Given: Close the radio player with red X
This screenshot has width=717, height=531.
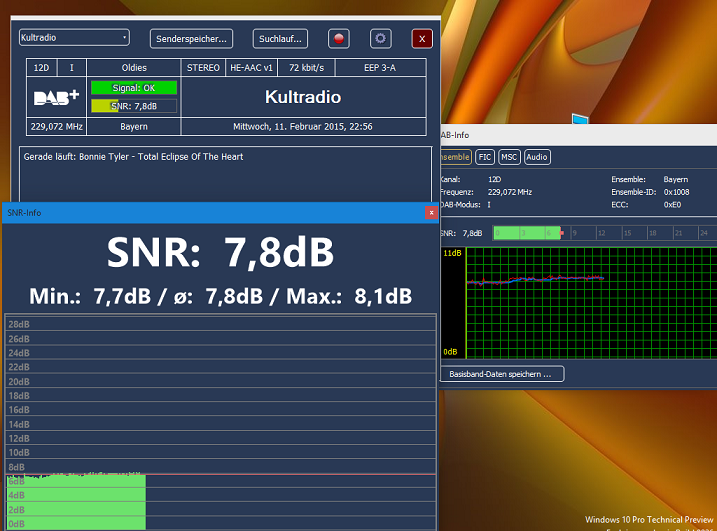Looking at the screenshot, I should tap(422, 39).
